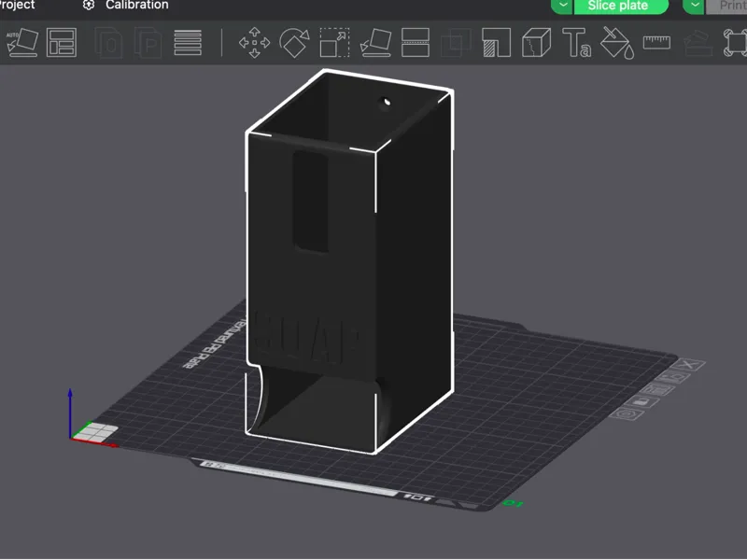747x560 pixels.
Task: Select the Cut tool
Action: (x=416, y=42)
